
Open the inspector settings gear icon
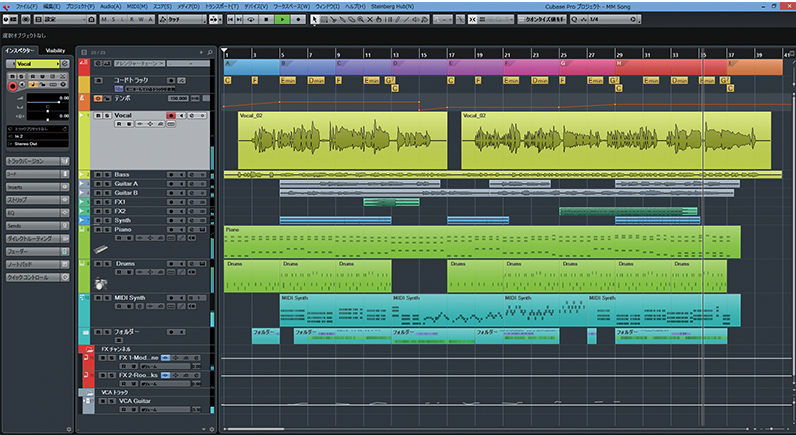(69, 429)
